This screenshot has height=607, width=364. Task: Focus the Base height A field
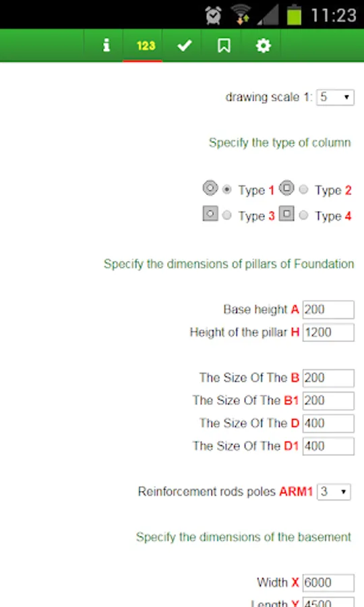[x=328, y=310]
